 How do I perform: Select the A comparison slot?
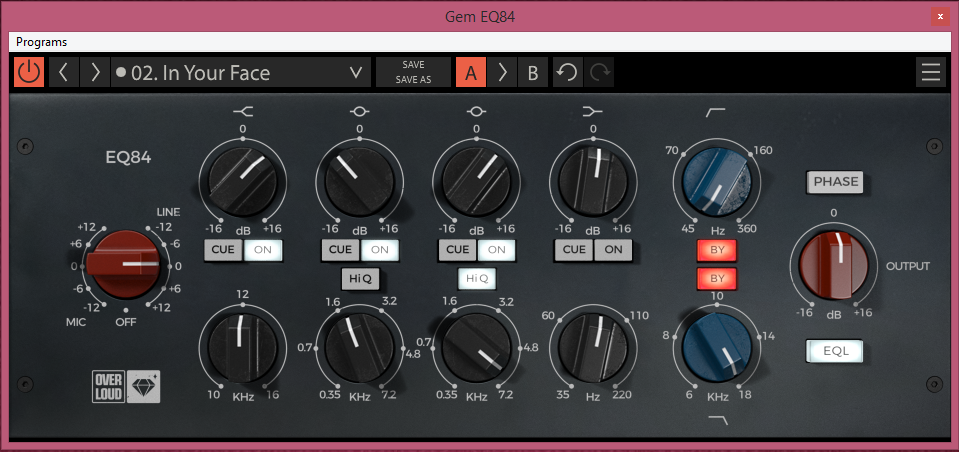(471, 73)
